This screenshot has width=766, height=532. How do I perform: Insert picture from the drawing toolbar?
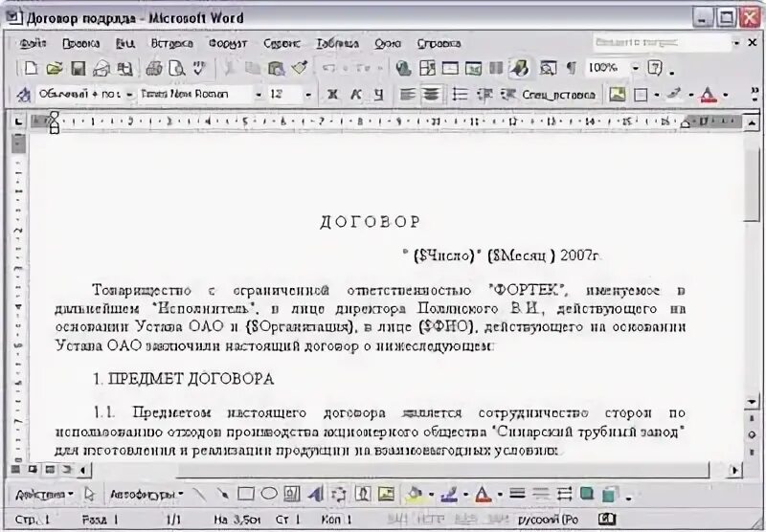[386, 495]
